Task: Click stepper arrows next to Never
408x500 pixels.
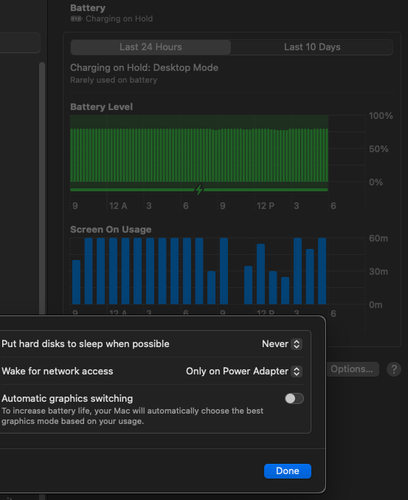Action: pos(296,344)
